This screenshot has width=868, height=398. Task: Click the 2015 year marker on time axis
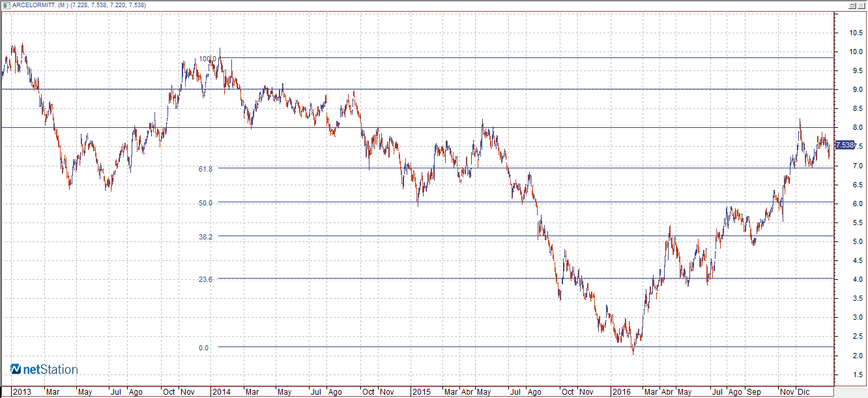[421, 392]
